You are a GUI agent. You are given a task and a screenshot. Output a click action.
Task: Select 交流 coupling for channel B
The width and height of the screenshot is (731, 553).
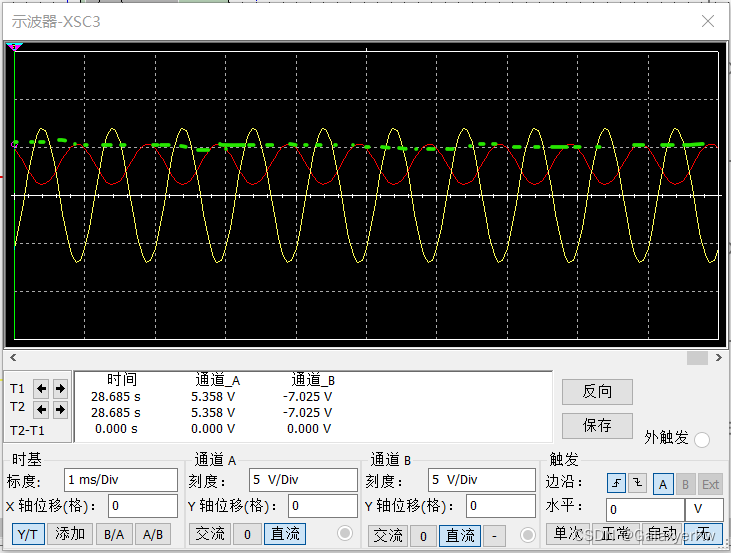[x=387, y=536]
